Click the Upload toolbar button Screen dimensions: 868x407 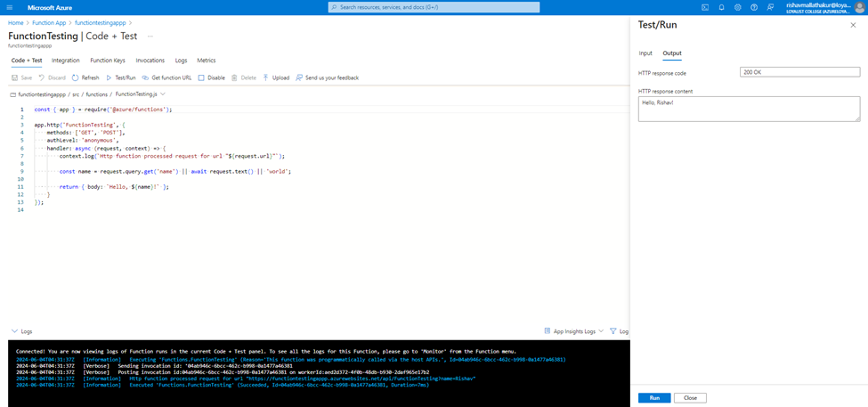point(276,78)
